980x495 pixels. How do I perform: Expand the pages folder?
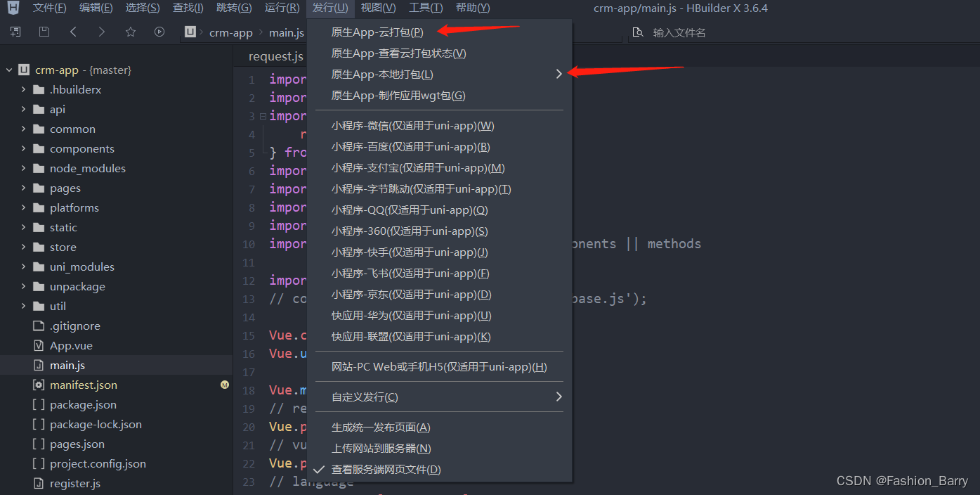coord(23,188)
